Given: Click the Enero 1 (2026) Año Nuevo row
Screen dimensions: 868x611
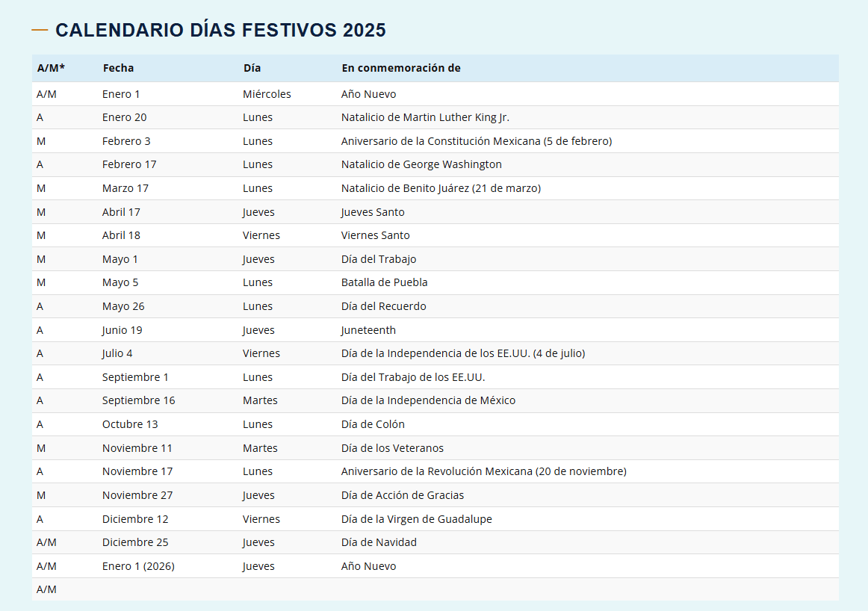Looking at the screenshot, I should click(x=367, y=565).
